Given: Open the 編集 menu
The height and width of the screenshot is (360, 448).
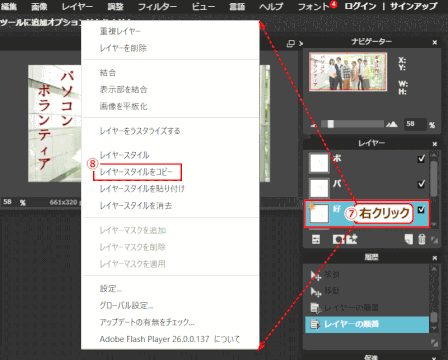Looking at the screenshot, I should (9, 6).
